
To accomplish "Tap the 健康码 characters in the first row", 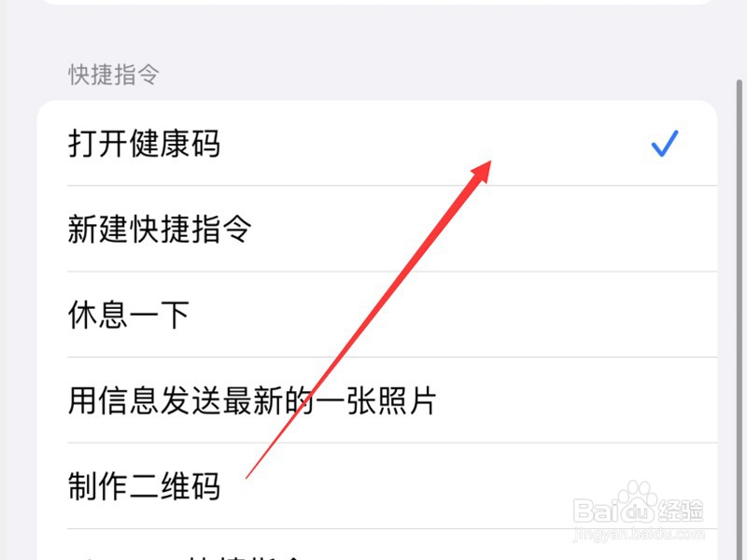I will click(x=175, y=144).
